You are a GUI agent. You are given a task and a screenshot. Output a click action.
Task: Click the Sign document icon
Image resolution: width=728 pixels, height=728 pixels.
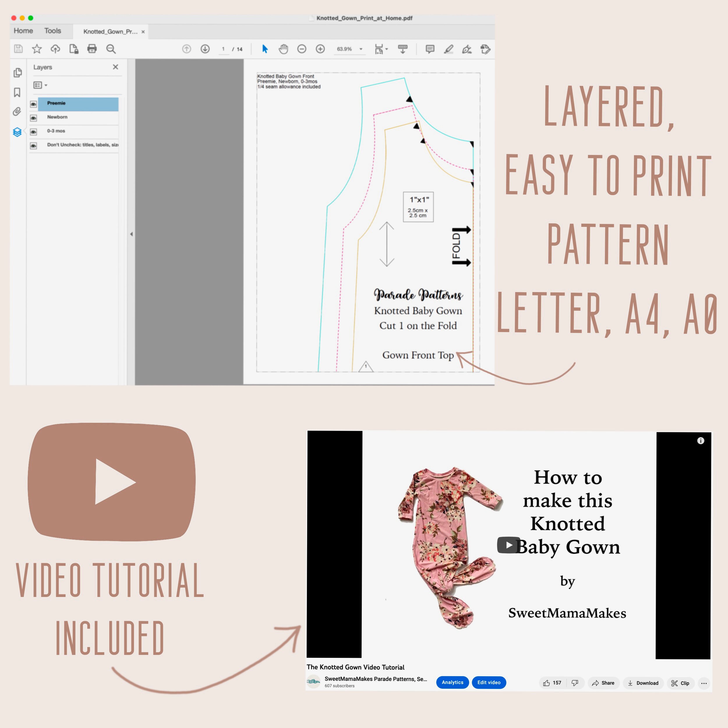[467, 49]
